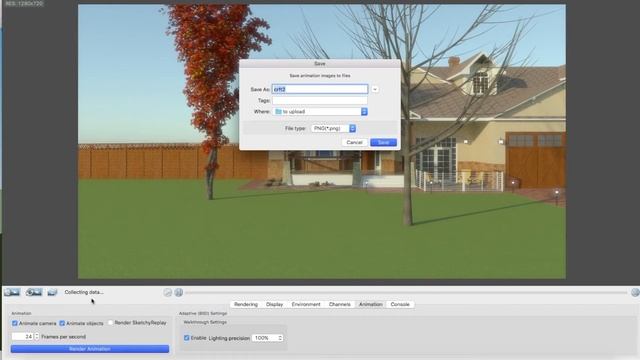Click the folder icon in the Where field
640x360 pixels.
[x=278, y=111]
